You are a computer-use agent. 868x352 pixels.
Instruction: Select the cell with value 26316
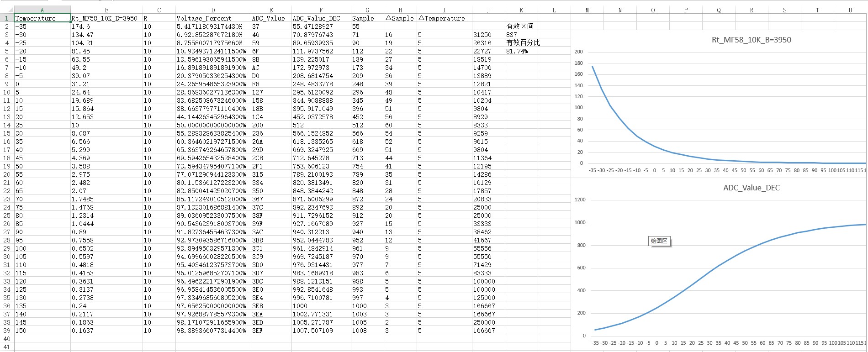(x=488, y=43)
